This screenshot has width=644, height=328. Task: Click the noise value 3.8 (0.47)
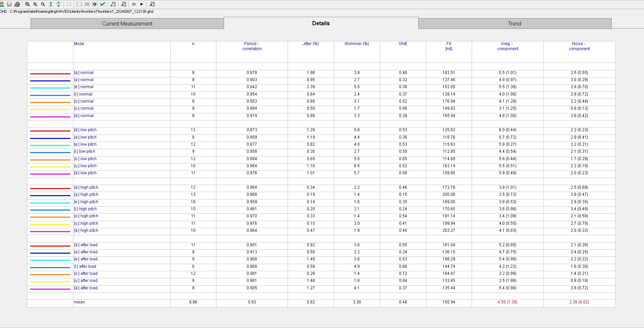click(579, 194)
